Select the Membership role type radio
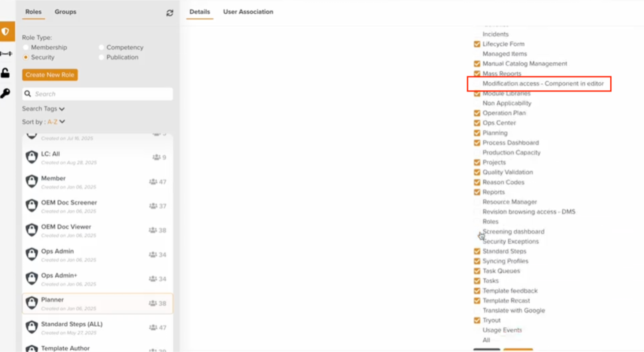Screen dimensions: 644x352 click(x=26, y=47)
